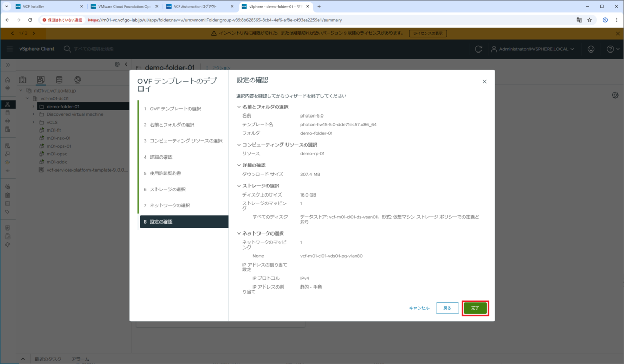Collapse the ストレージの選択 review section
624x364 pixels.
239,186
